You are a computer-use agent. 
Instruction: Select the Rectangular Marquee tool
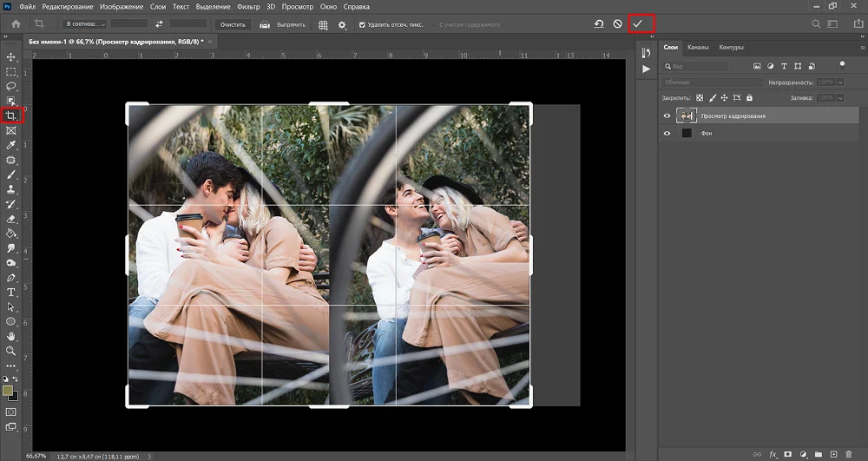(x=11, y=72)
